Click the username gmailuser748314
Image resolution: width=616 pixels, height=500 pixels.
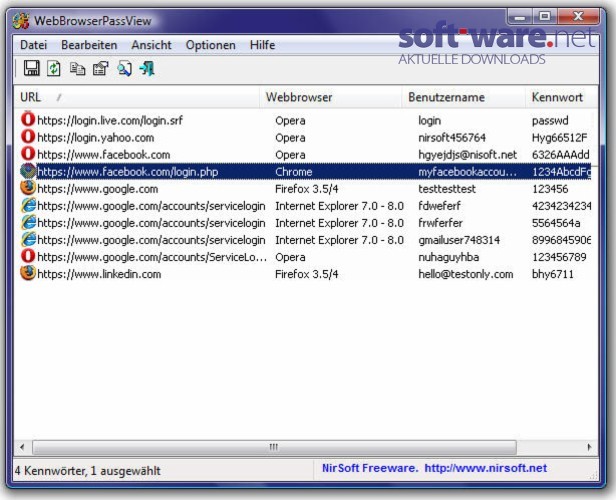pyautogui.click(x=459, y=240)
